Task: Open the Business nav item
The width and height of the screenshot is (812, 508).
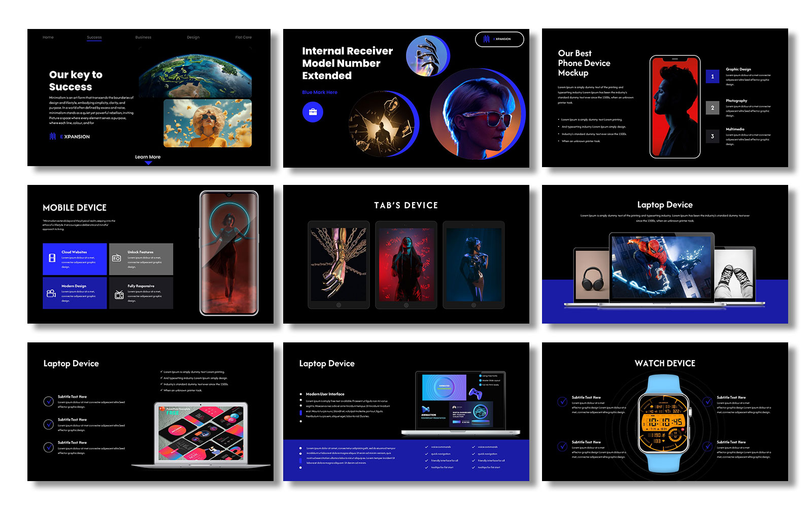Action: click(143, 38)
